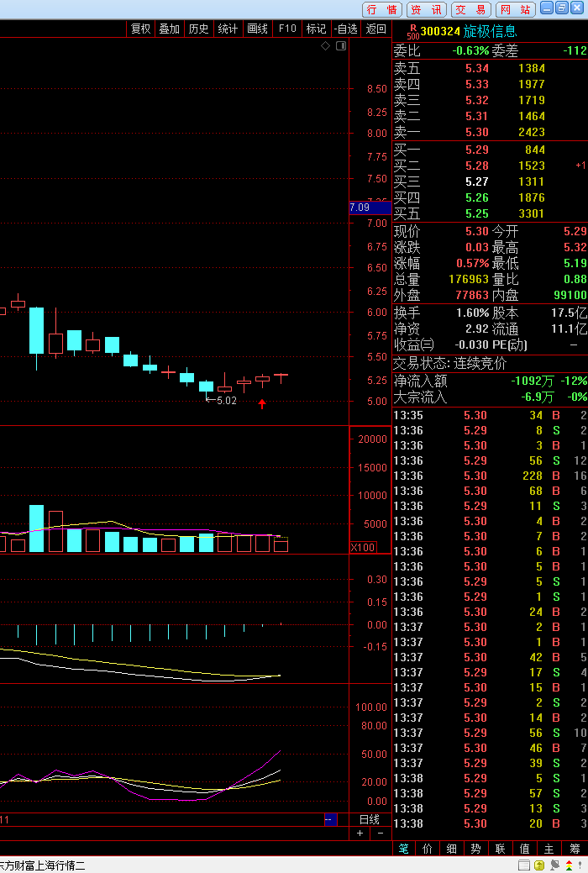Switch to 价 price tab
This screenshot has width=588, height=873.
(428, 849)
